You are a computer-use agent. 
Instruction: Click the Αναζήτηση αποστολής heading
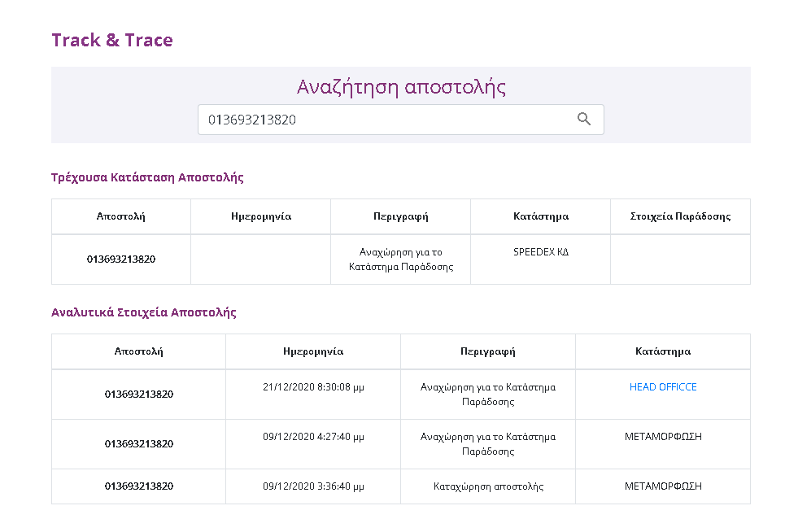pyautogui.click(x=401, y=87)
